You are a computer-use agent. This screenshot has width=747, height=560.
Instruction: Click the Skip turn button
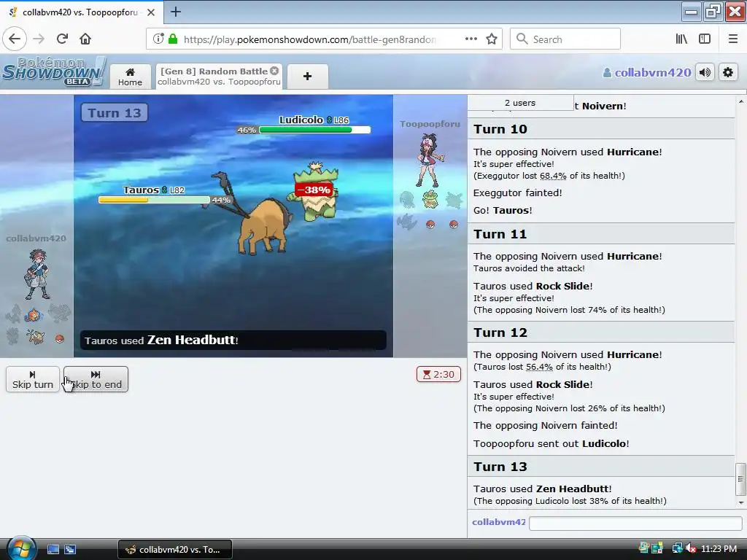pyautogui.click(x=32, y=379)
